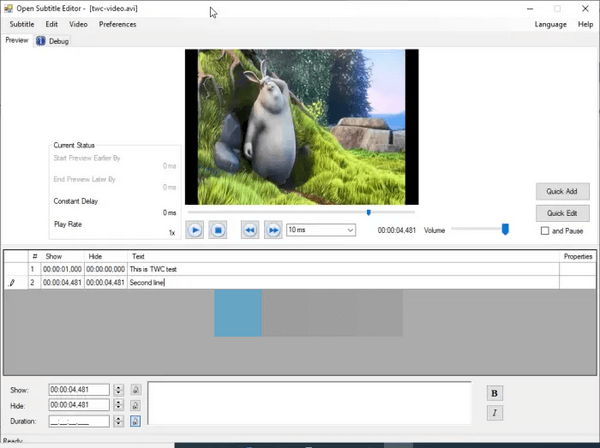The image size is (600, 448).
Task: Click the rewind button
Action: 250,230
